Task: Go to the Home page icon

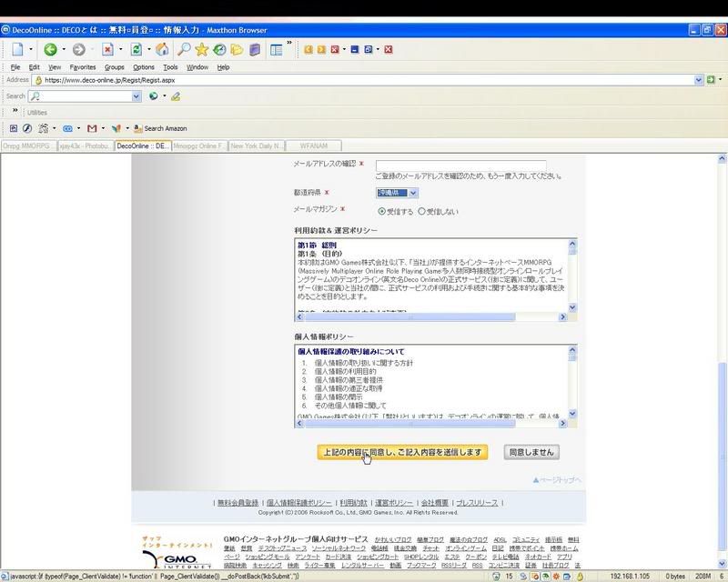Action: click(162, 49)
